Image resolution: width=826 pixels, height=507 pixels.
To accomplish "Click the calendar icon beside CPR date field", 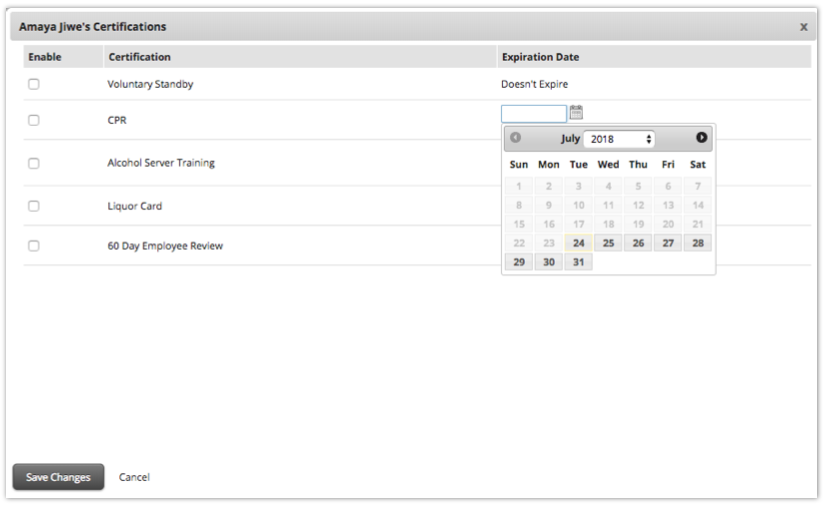I will click(x=576, y=113).
